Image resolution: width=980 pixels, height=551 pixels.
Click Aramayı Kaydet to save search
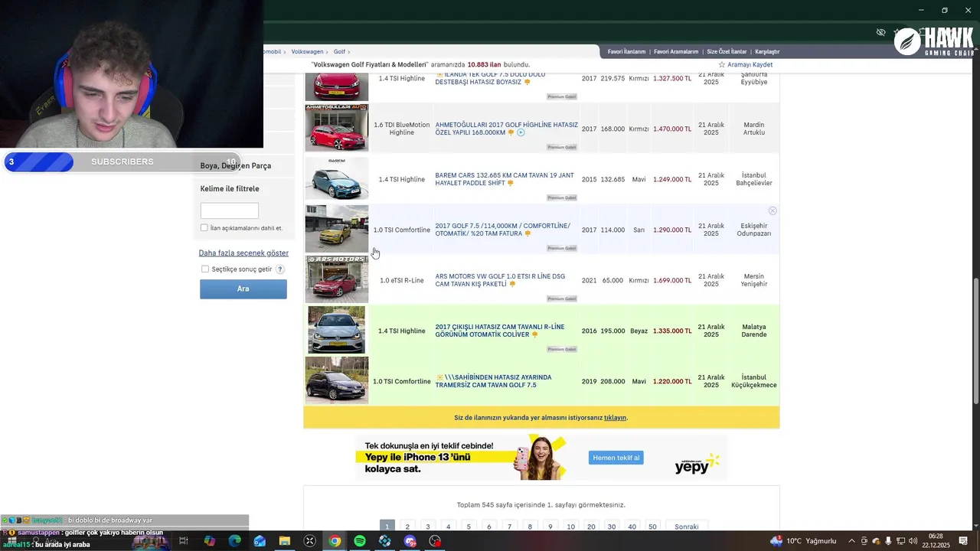point(750,65)
